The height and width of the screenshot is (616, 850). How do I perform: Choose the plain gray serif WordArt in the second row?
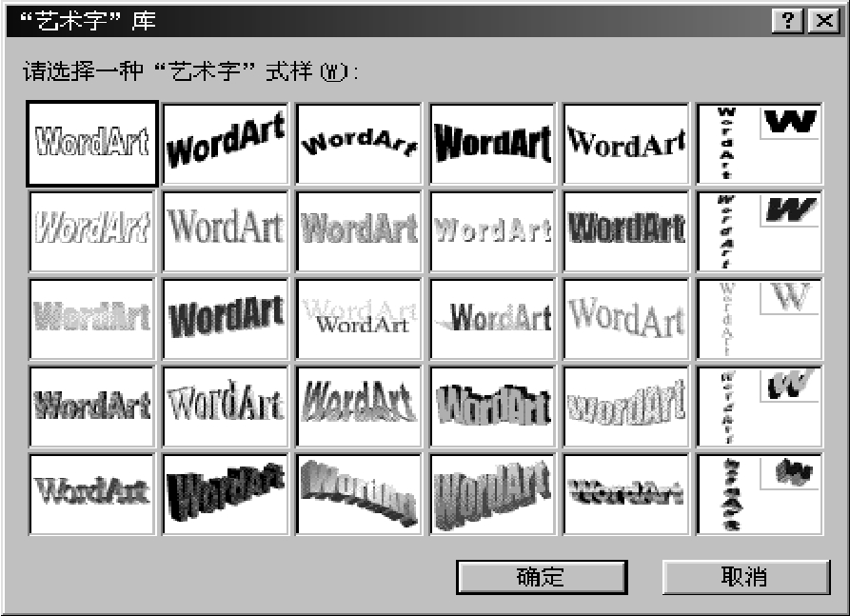pos(226,231)
